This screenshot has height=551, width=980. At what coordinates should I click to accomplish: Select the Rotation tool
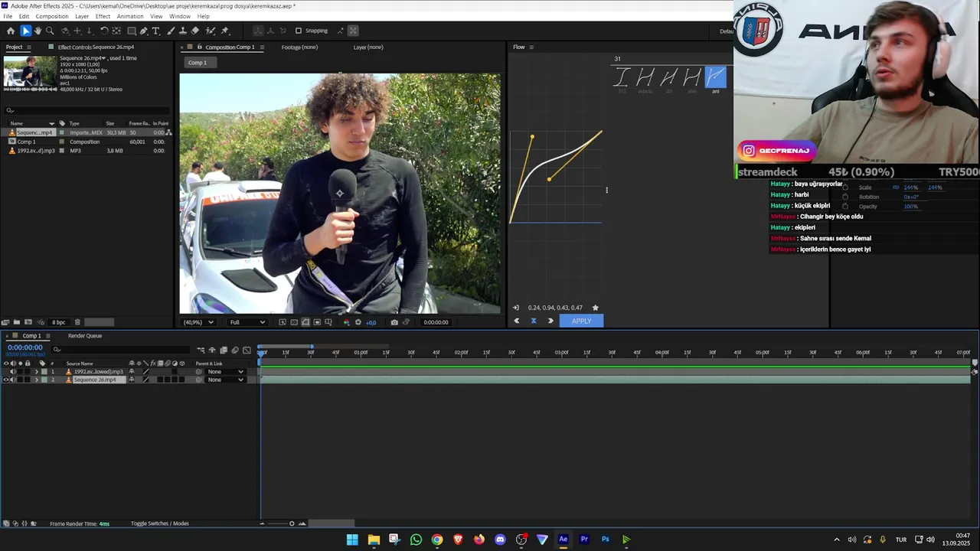click(104, 31)
